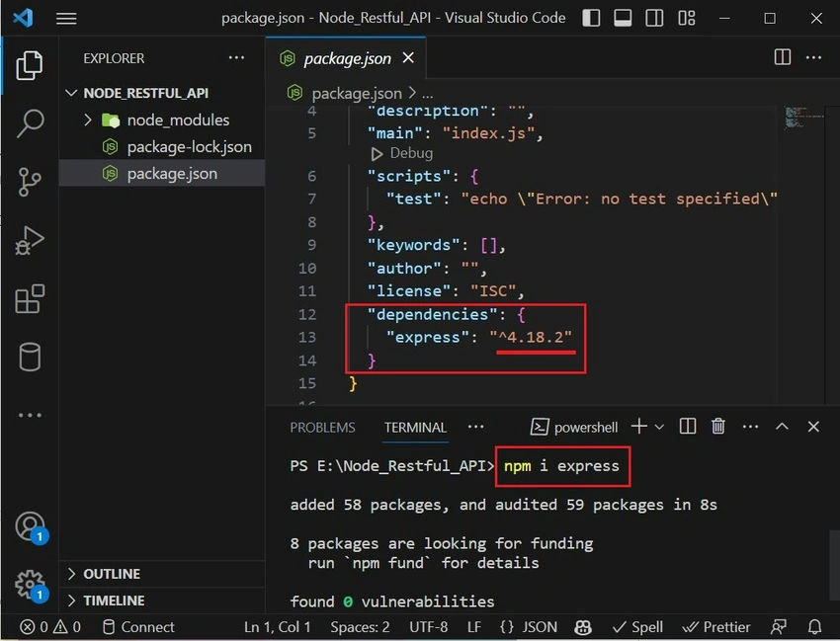This screenshot has width=840, height=641.
Task: Click the "scripts" key on line 6
Action: click(x=409, y=176)
